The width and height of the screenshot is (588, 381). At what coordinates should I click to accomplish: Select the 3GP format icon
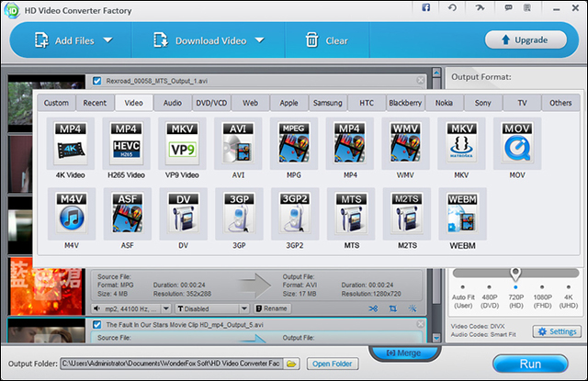click(x=239, y=214)
